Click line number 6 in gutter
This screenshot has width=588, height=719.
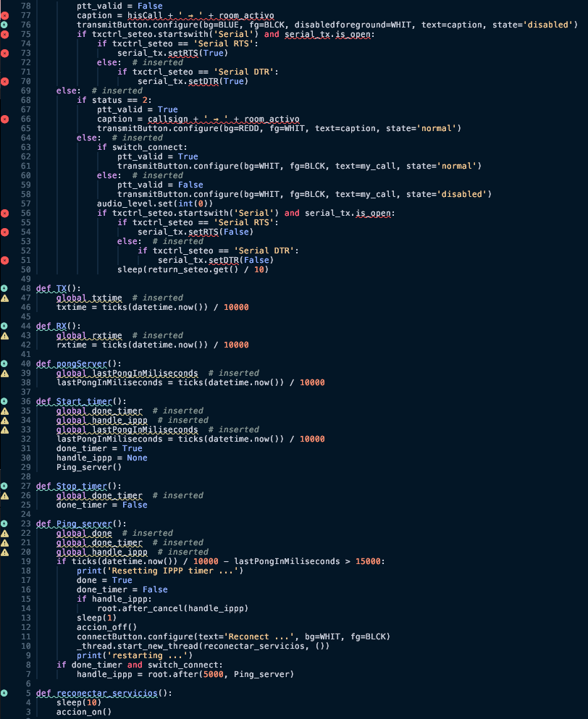[x=28, y=684]
